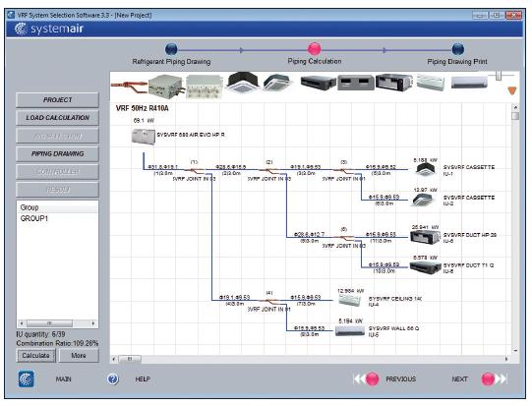Open the PROJECT section
532x406 pixels.
tap(57, 100)
